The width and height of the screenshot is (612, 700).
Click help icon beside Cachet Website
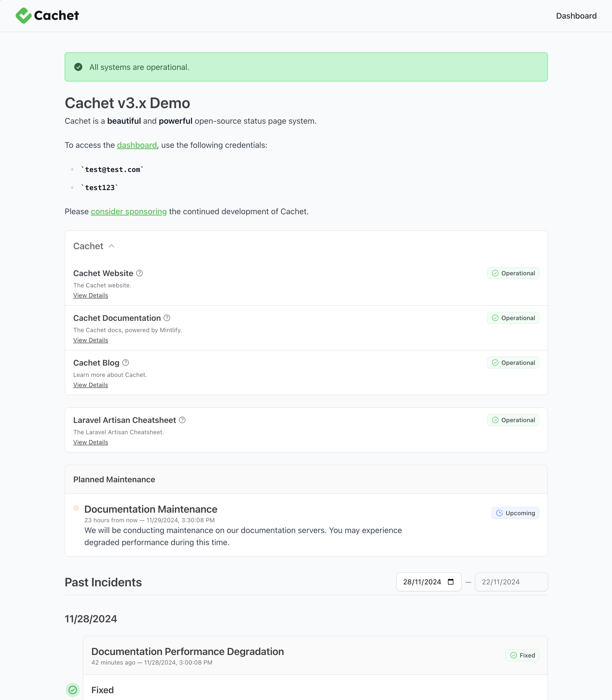point(139,273)
